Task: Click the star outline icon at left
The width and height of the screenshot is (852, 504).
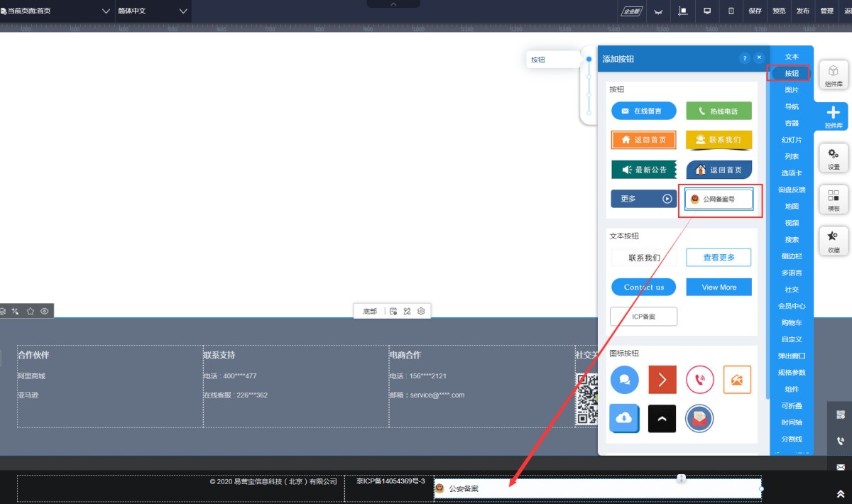Action: point(31,311)
